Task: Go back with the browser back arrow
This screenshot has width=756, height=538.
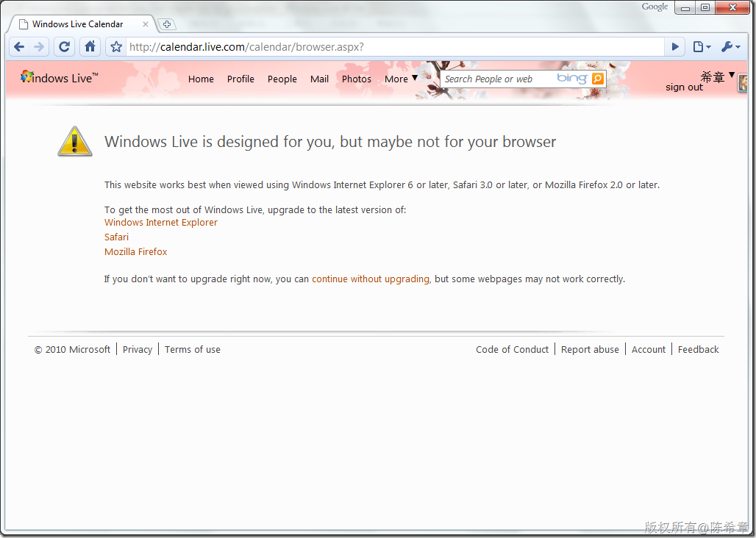Action: click(19, 47)
